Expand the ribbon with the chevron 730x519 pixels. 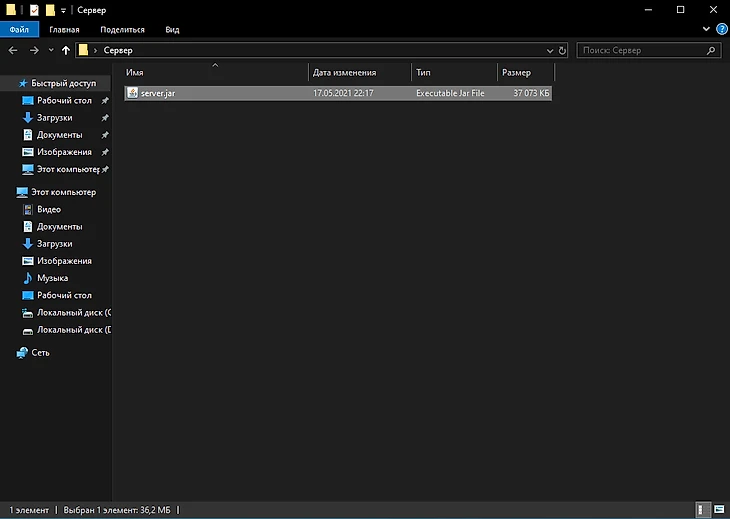coord(707,30)
